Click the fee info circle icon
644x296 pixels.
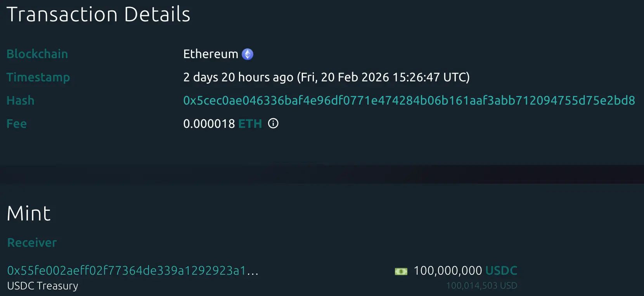[273, 124]
